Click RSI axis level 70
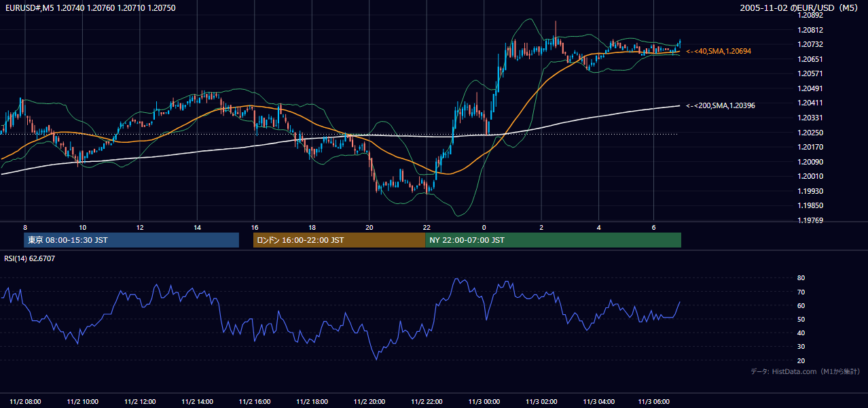The width and height of the screenshot is (868, 408). click(801, 292)
